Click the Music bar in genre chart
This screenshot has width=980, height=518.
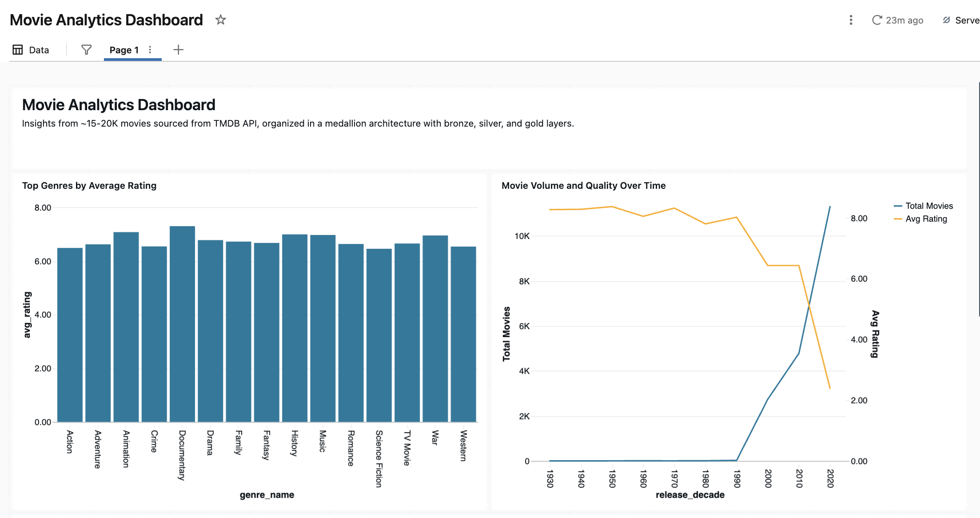click(x=323, y=328)
